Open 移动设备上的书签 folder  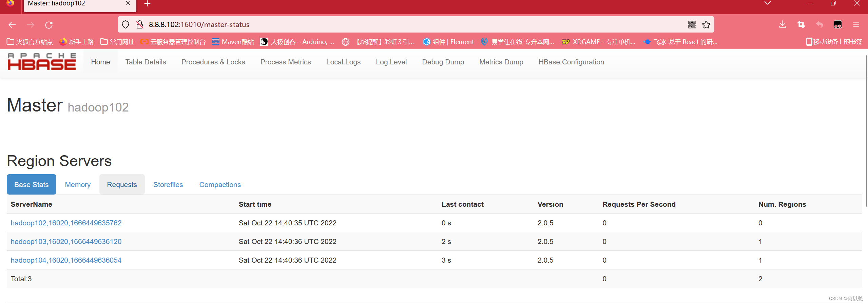834,42
